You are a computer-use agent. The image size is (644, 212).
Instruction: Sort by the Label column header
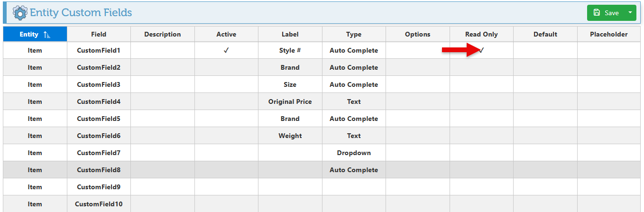click(x=290, y=34)
